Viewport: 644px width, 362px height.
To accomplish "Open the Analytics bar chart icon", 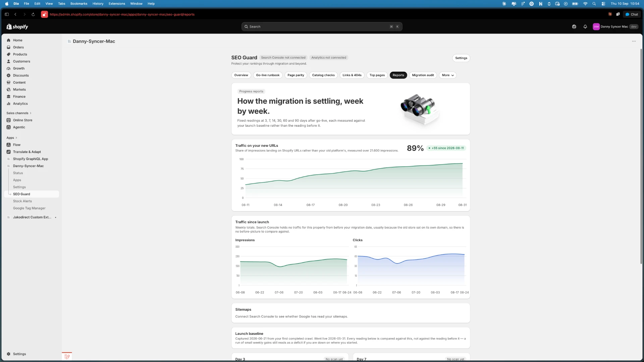I will pos(9,104).
